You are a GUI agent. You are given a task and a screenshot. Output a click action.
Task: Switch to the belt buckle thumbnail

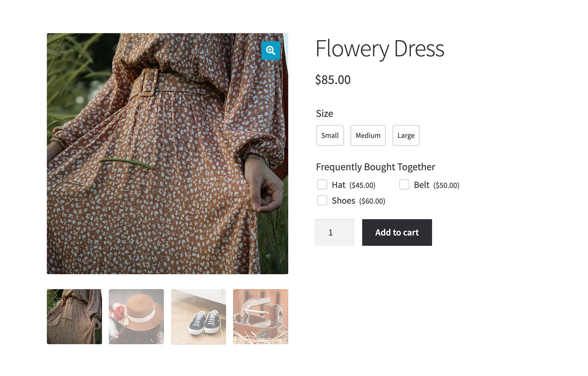(261, 317)
